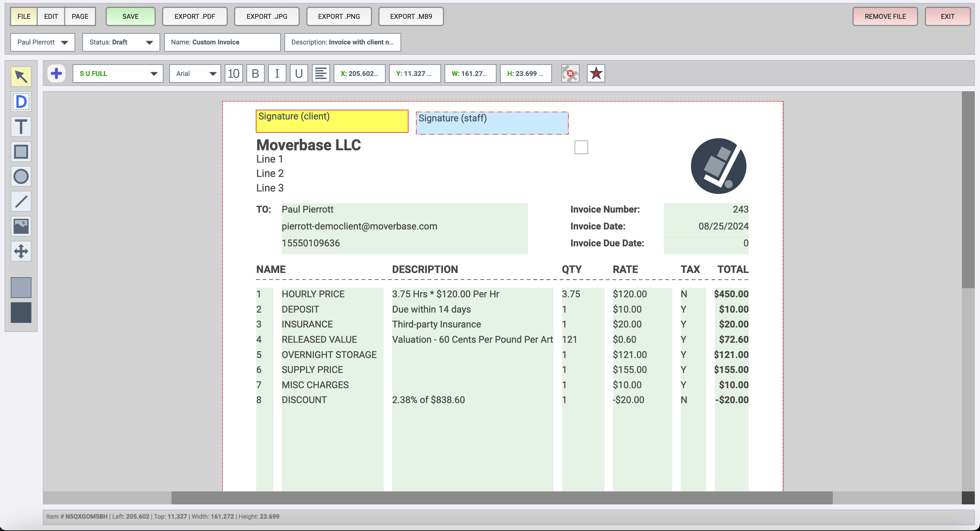Toggle underline formatting

coord(299,73)
